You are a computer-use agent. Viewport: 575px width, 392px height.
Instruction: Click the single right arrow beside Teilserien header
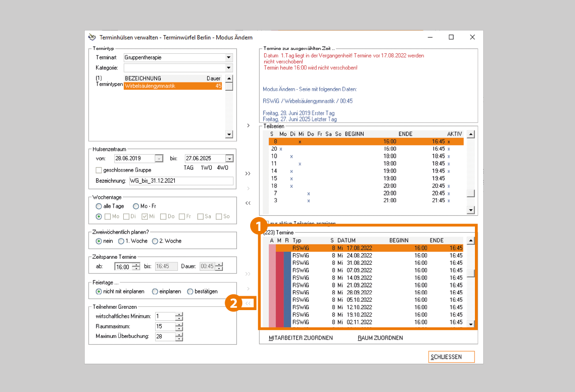248,125
